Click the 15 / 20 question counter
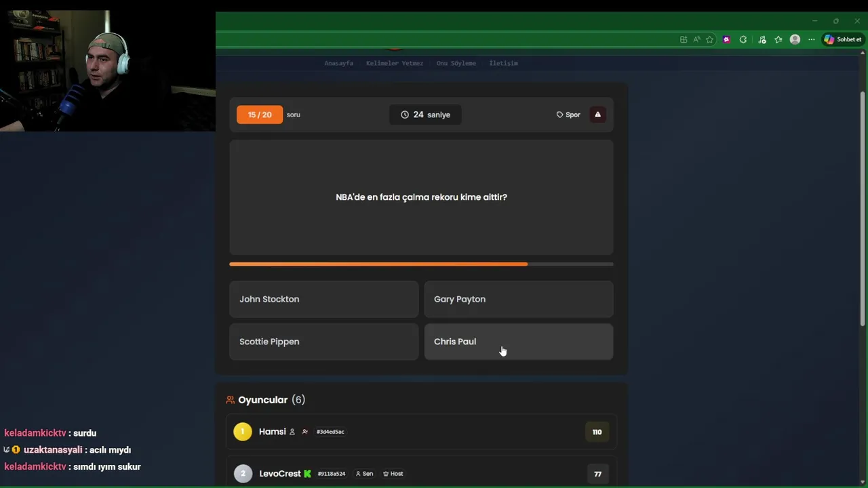This screenshot has width=868, height=488. tap(260, 115)
